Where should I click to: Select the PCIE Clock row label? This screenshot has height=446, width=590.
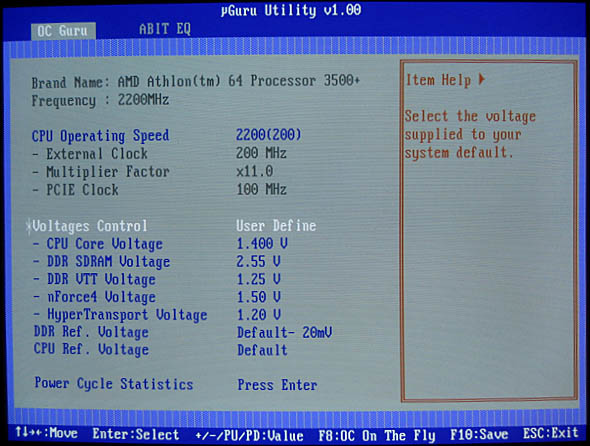tap(82, 190)
